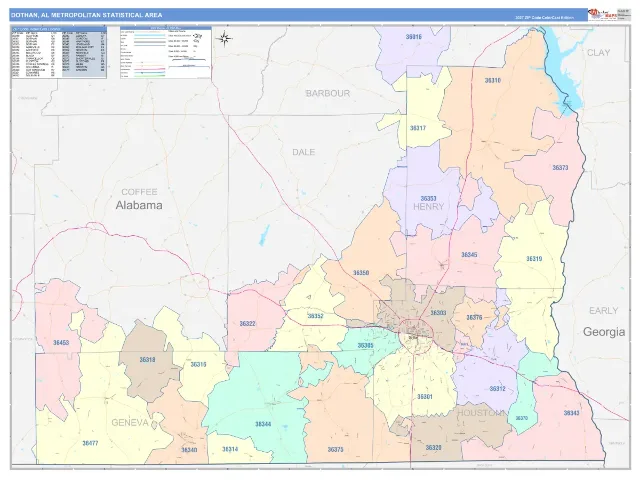Click ZIP code label 36353
This screenshot has width=640, height=480.
(428, 199)
